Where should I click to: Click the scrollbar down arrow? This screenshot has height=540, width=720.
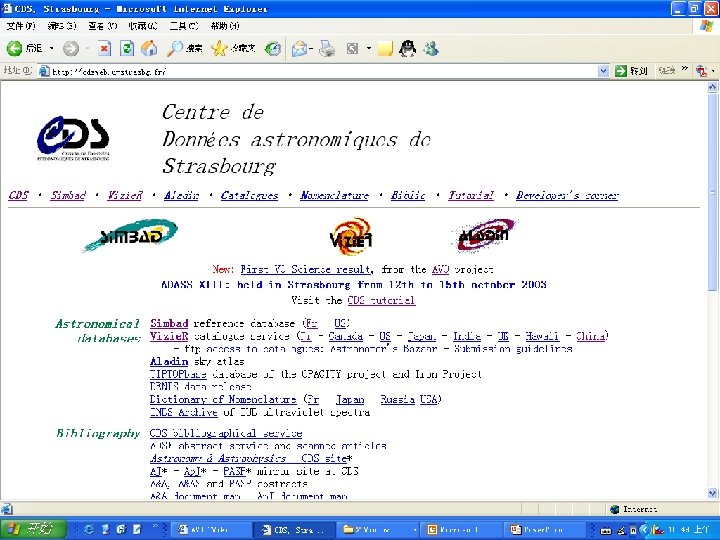pyautogui.click(x=712, y=493)
